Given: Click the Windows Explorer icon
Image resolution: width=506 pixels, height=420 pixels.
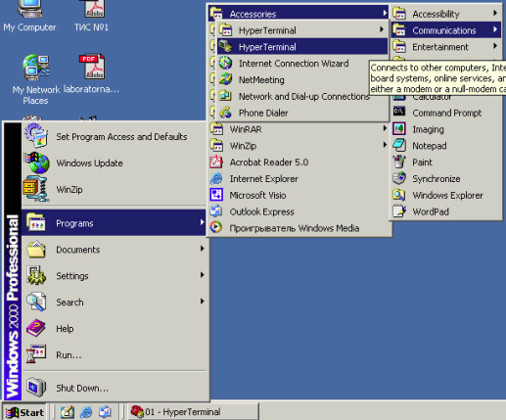Looking at the screenshot, I should pos(399,195).
